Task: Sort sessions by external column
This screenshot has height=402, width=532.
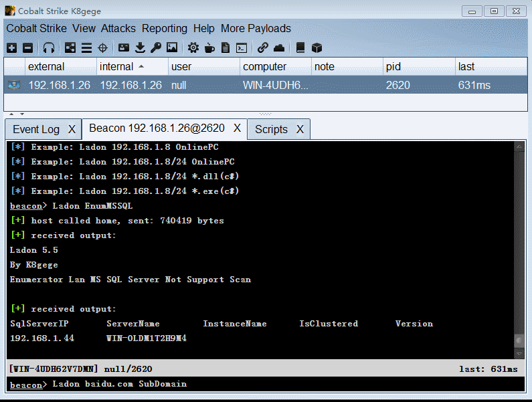Action: click(61, 66)
